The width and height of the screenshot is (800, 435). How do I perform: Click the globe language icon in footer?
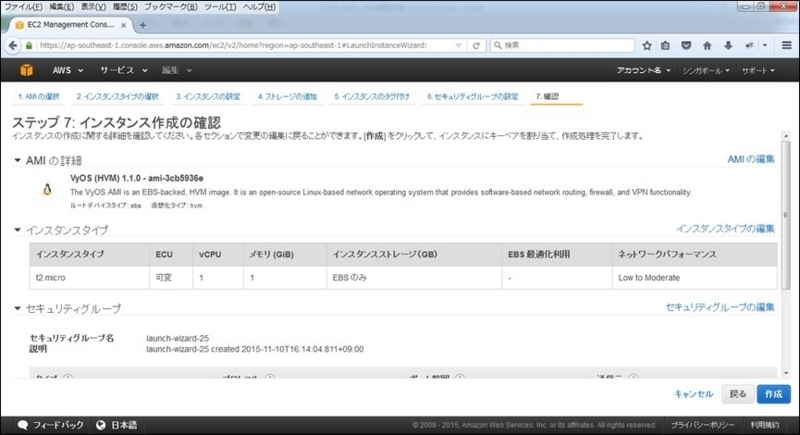pyautogui.click(x=101, y=425)
